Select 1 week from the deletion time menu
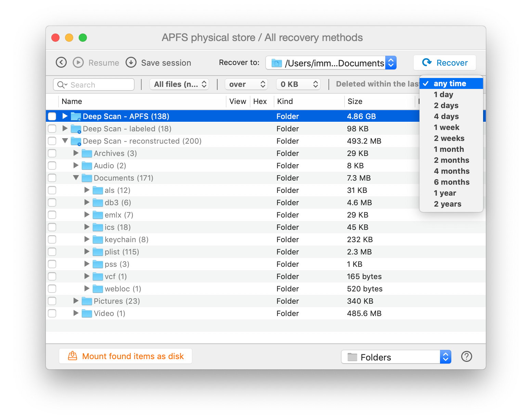Screen dimensions: 531x420 pos(446,127)
